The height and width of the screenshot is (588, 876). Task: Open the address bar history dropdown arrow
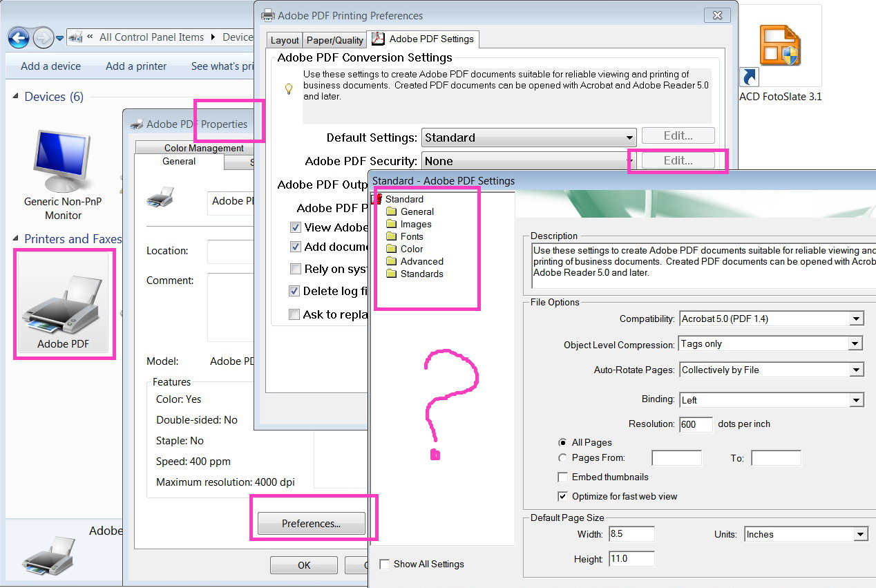click(x=59, y=38)
